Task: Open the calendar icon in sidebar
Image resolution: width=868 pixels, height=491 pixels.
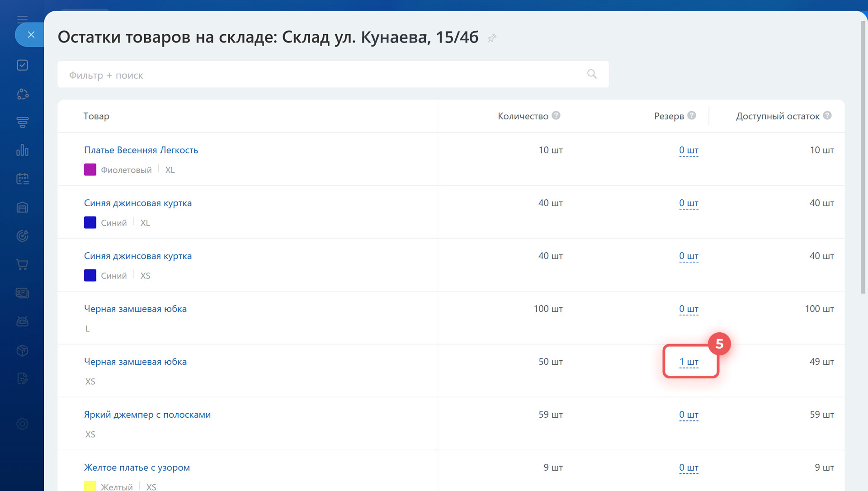Action: point(22,179)
